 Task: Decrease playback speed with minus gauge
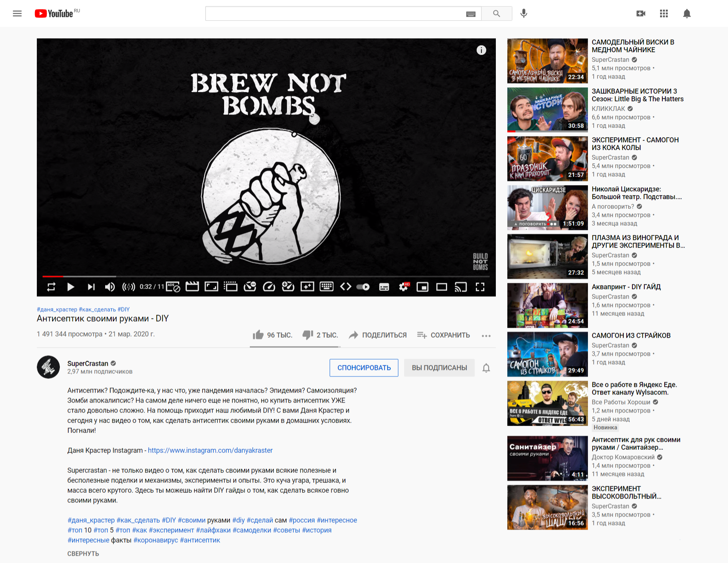(x=250, y=287)
